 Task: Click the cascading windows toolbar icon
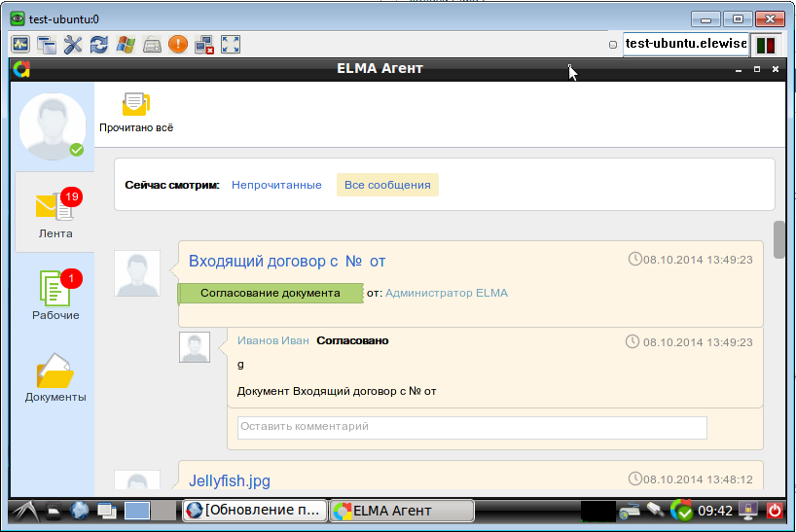[47, 45]
